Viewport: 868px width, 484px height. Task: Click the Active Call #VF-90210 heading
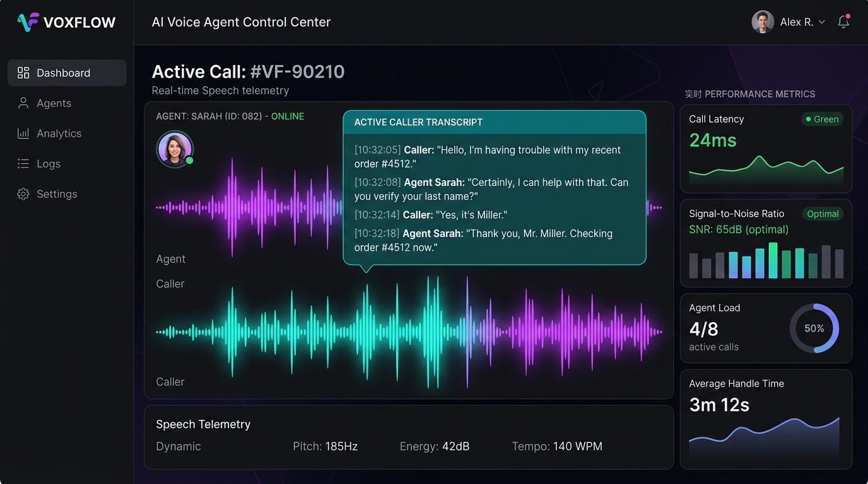[248, 71]
